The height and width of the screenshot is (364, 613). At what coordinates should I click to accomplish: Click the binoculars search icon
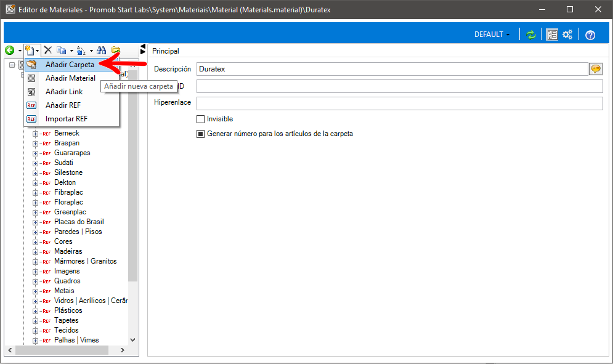click(101, 50)
